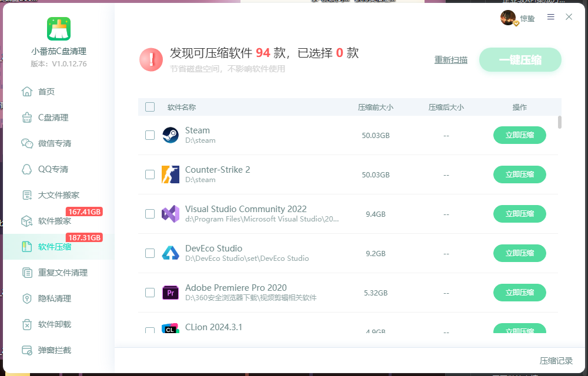Click the 版本: V1.0.12.76 text
The height and width of the screenshot is (376, 588).
tap(59, 63)
